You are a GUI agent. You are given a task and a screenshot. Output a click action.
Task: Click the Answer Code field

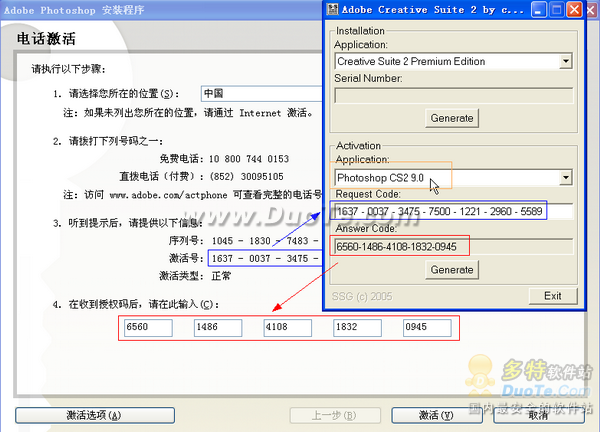point(453,246)
